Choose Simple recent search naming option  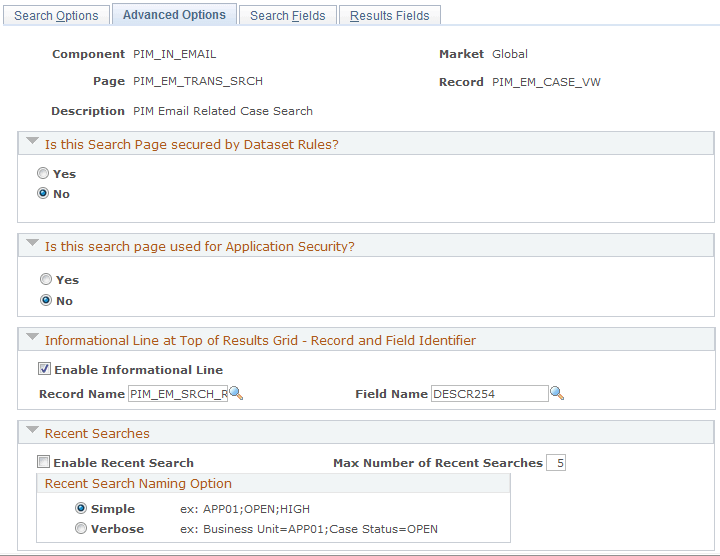click(81, 508)
